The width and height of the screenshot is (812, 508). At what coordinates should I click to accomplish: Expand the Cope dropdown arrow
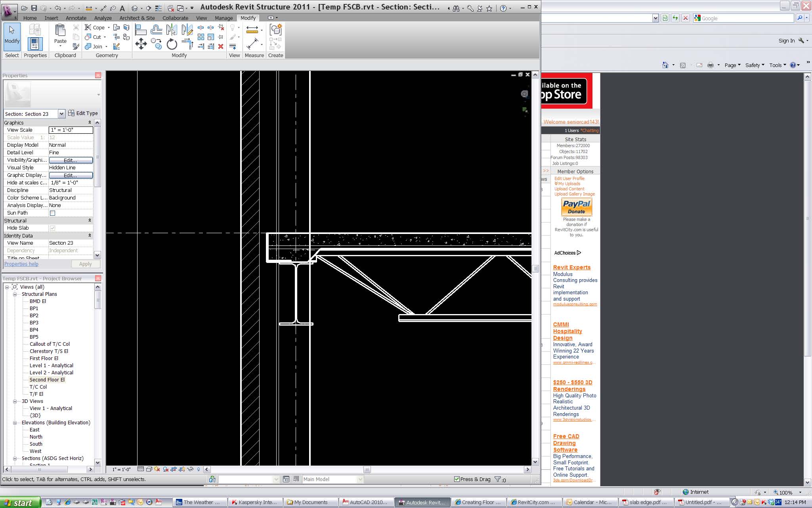[109, 27]
